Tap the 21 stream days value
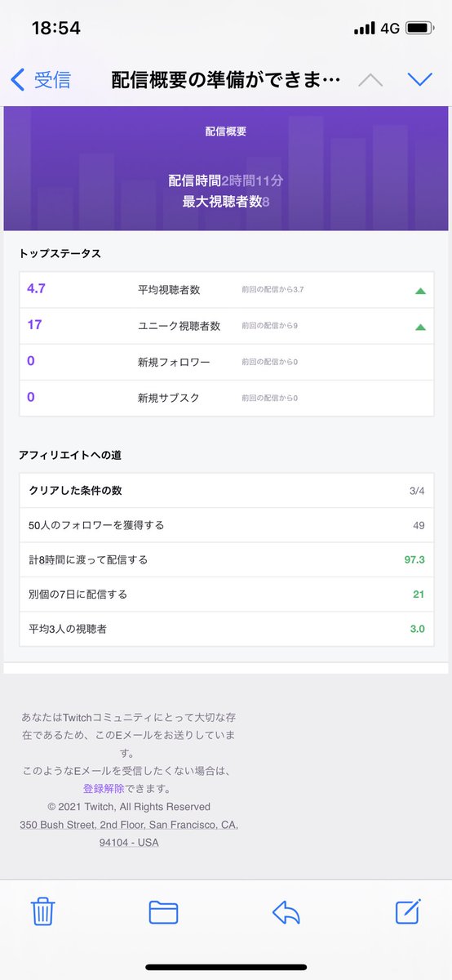The width and height of the screenshot is (452, 980). (x=419, y=595)
